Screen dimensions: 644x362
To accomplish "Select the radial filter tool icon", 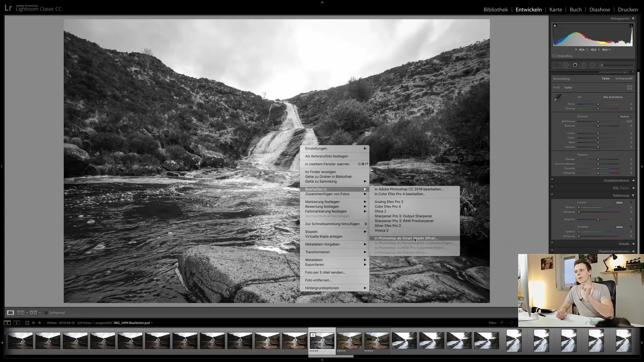I will tap(593, 65).
